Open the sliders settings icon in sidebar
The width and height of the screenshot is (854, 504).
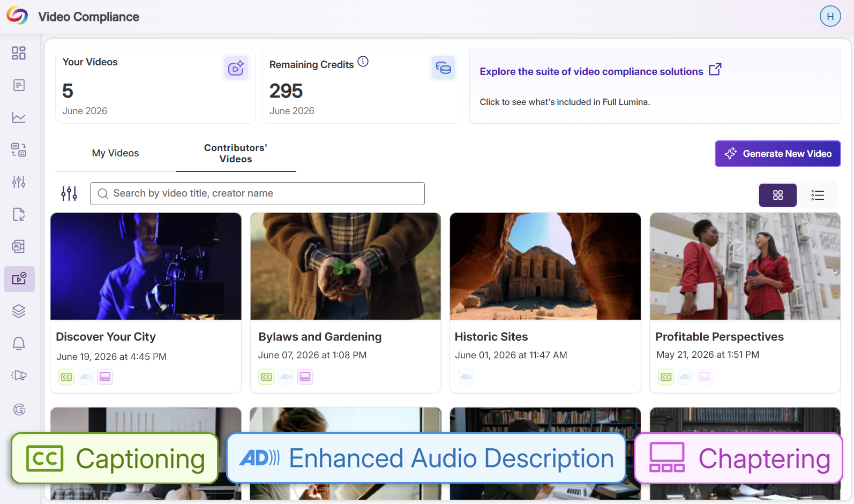point(19,182)
